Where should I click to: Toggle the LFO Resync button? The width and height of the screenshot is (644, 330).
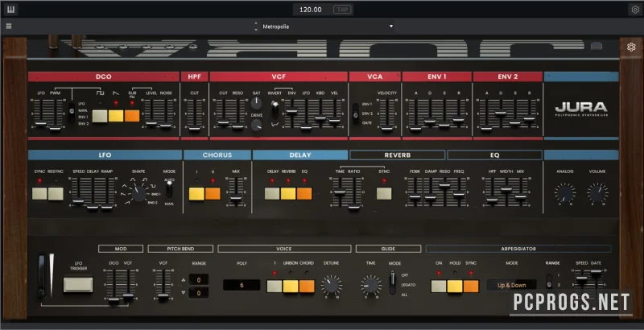coord(56,194)
